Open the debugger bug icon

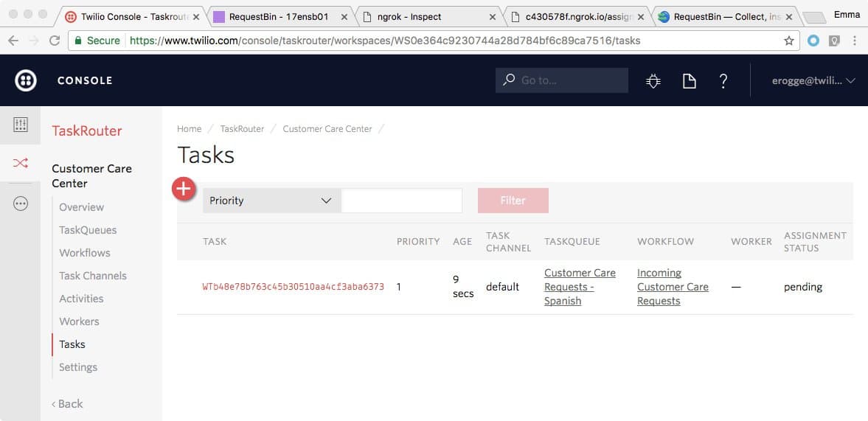653,81
